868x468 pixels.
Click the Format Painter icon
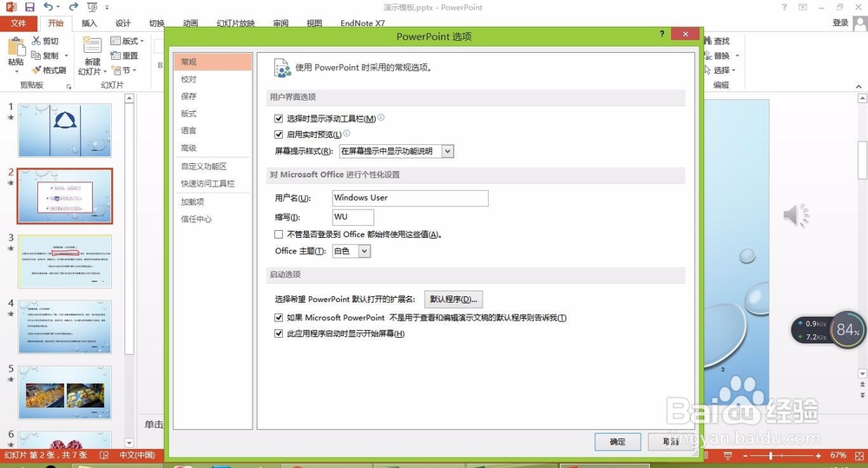point(36,69)
